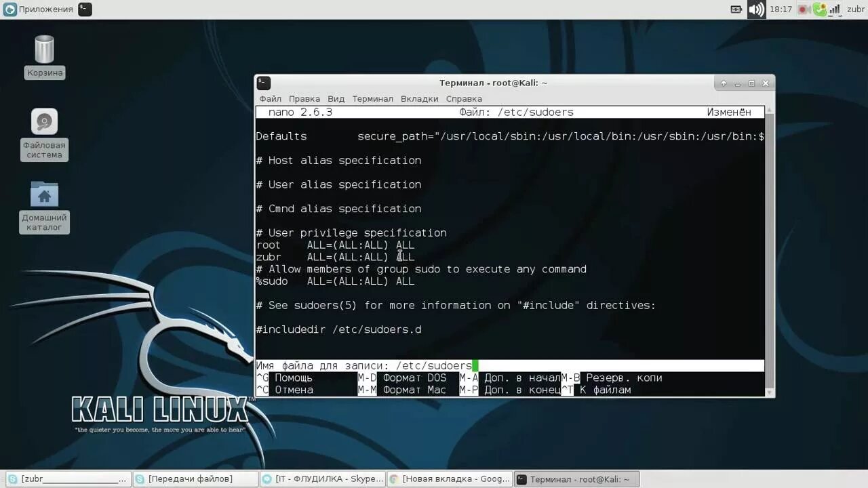Open the Приложения applications menu
868x488 pixels.
coord(38,9)
